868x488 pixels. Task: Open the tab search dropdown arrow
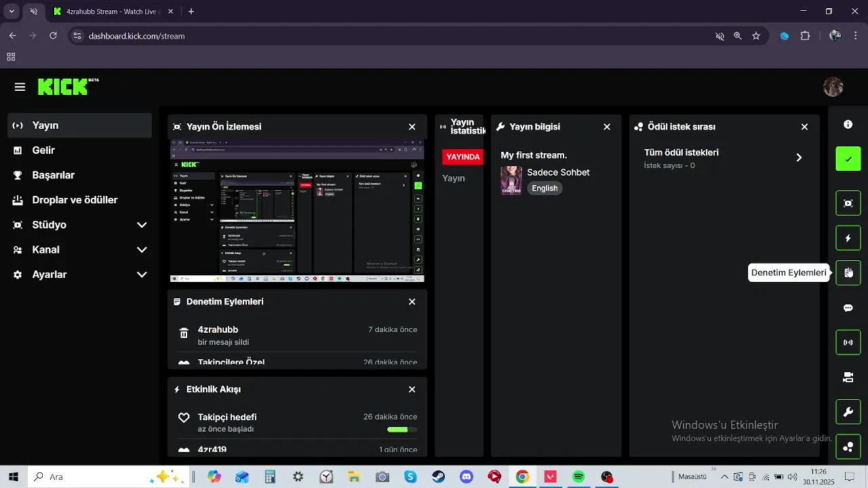coord(12,12)
